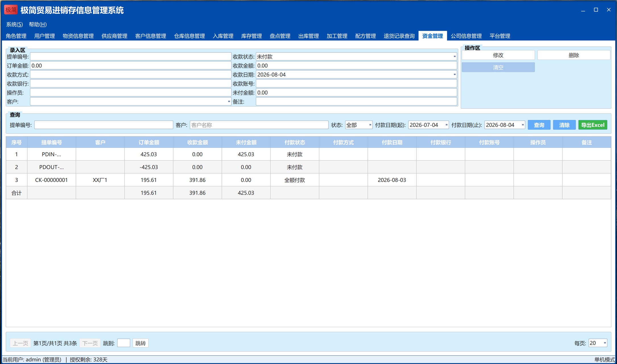Click the 收款账号 input field
617x364 pixels.
tap(356, 84)
